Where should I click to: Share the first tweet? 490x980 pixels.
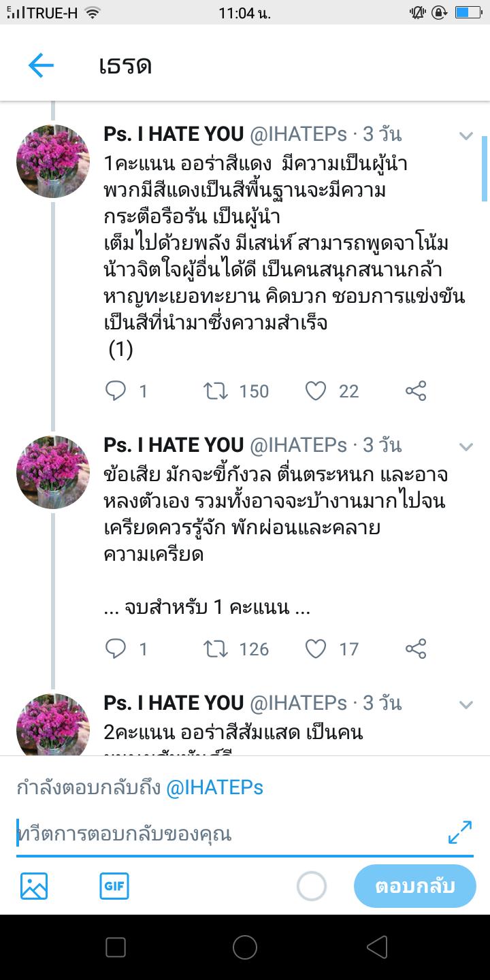(x=416, y=391)
